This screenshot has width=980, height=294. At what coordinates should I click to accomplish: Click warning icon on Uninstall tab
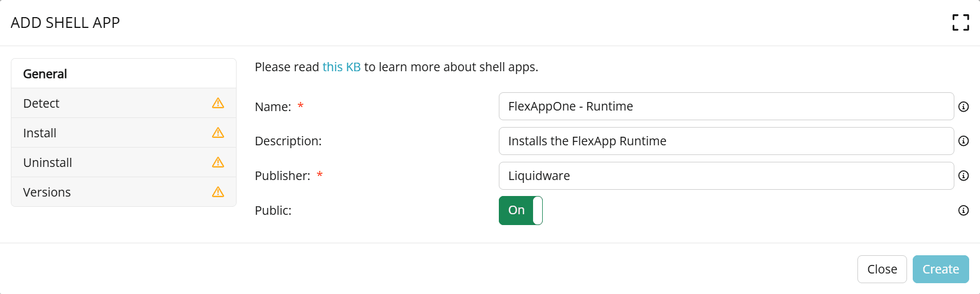tap(218, 162)
